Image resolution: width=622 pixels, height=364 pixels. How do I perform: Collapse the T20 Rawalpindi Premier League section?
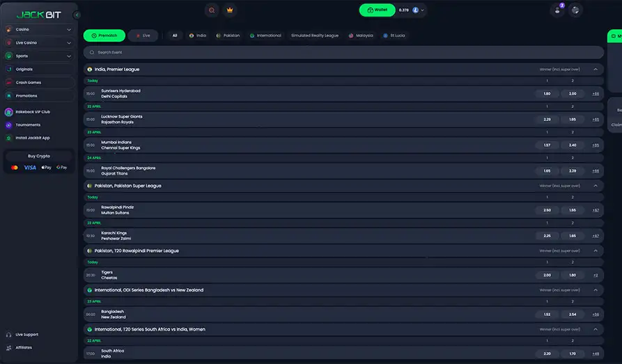596,251
